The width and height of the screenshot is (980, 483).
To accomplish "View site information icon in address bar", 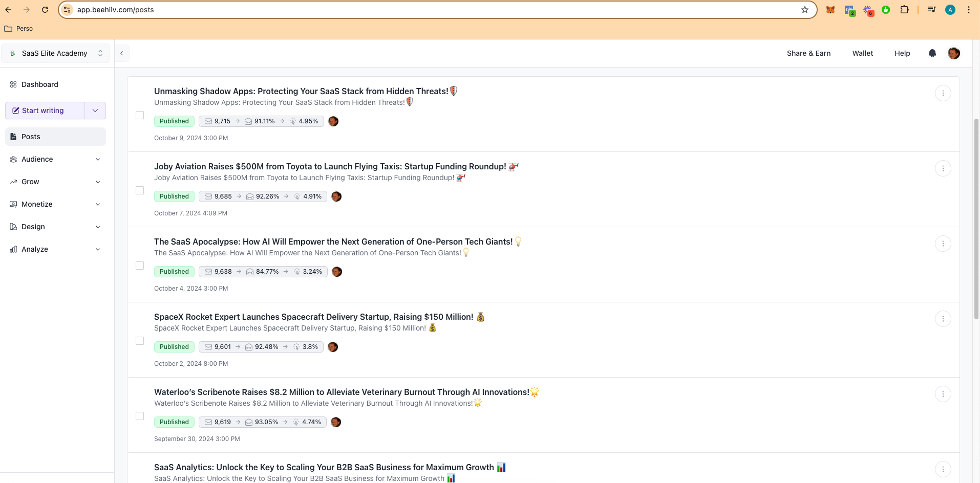I will pos(67,10).
